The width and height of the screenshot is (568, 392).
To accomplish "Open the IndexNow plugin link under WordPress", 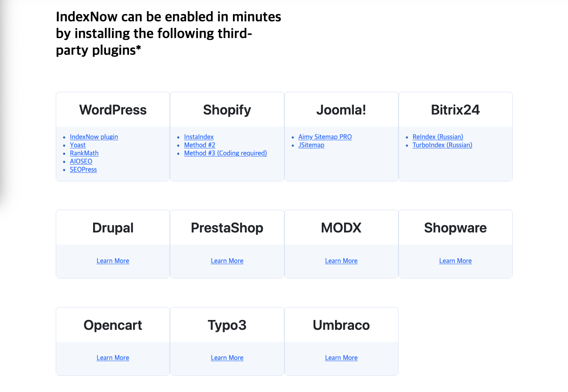I will pyautogui.click(x=94, y=137).
